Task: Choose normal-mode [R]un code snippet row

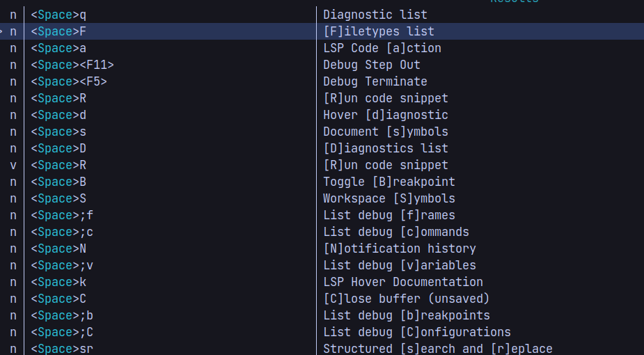Action: pos(322,99)
